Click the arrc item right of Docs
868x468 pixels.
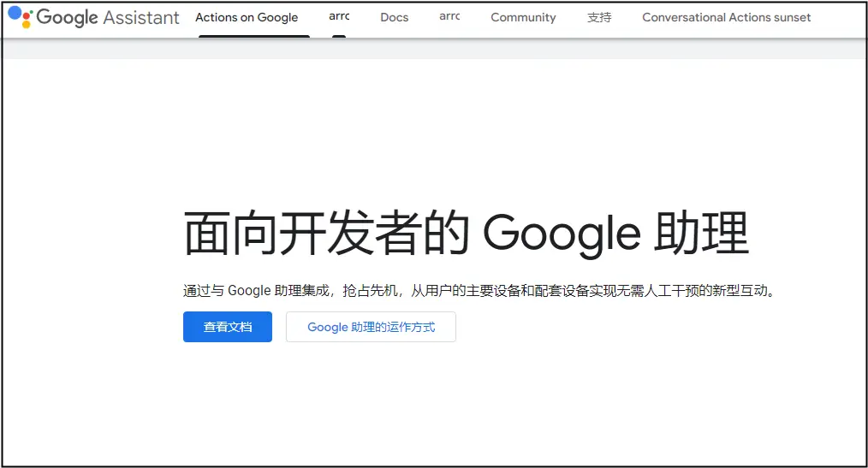pyautogui.click(x=449, y=16)
